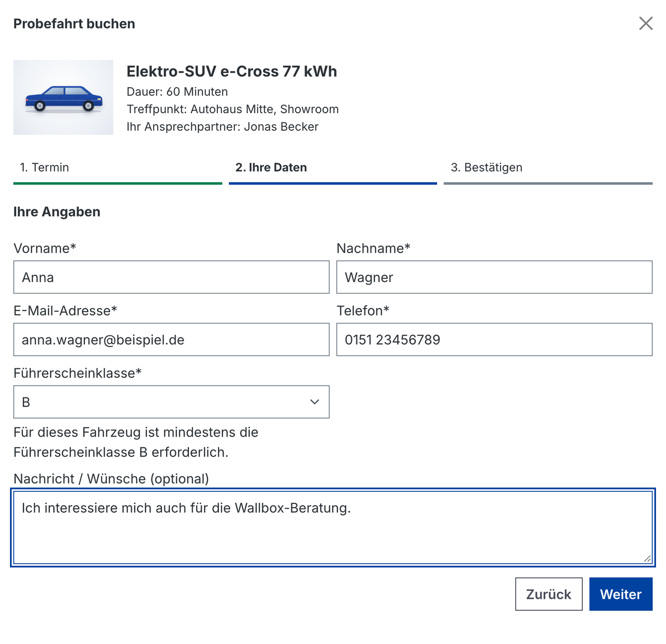Image resolution: width=666 pixels, height=644 pixels.
Task: Click the Vorname* label
Action: (45, 248)
